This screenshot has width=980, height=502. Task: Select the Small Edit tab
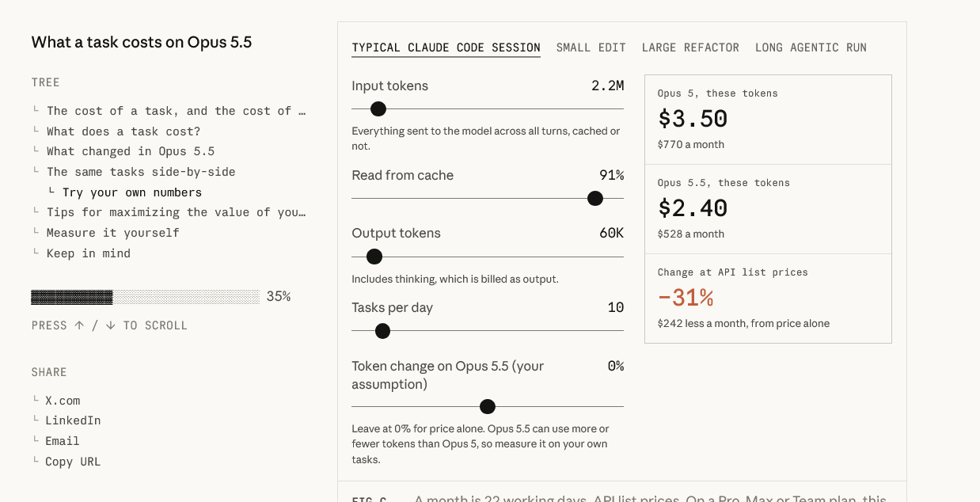[x=591, y=48]
